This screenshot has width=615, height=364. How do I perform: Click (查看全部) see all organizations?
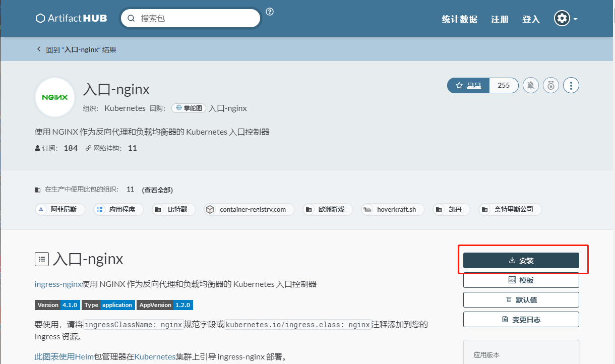157,190
